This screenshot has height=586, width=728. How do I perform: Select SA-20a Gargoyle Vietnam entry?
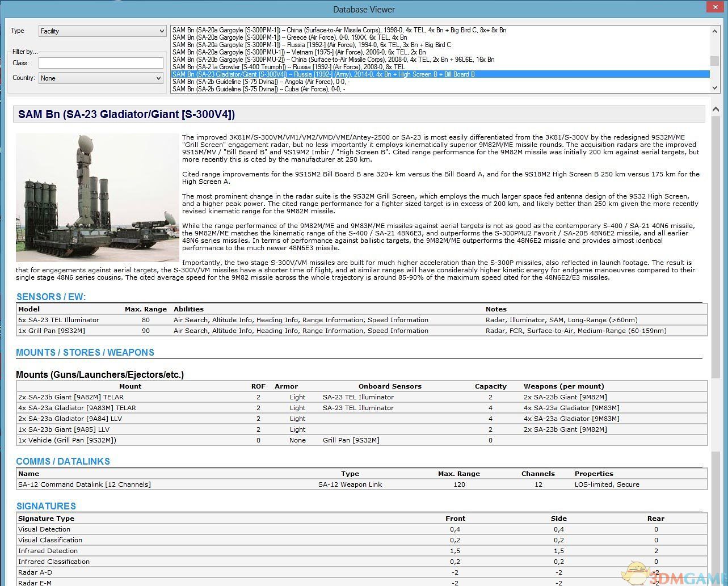(298, 52)
